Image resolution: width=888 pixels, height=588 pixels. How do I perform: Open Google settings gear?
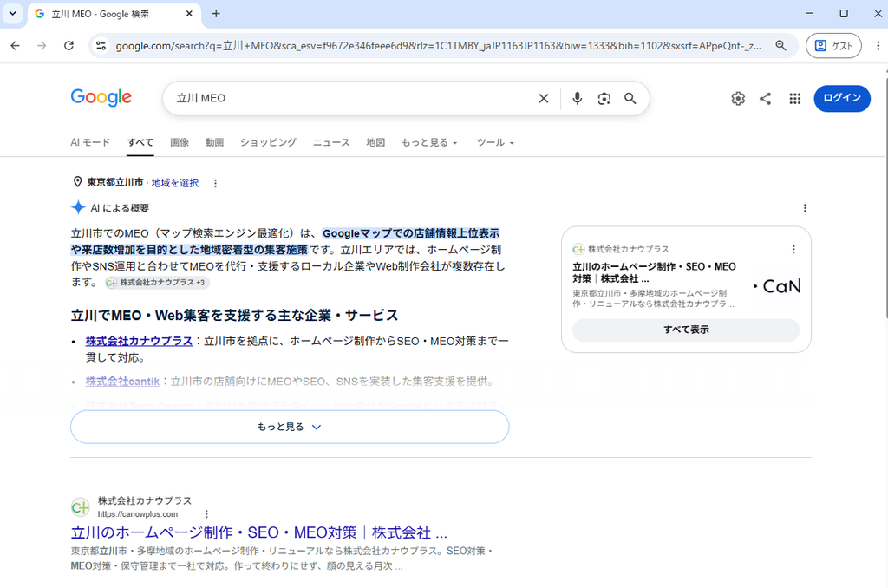coord(737,99)
